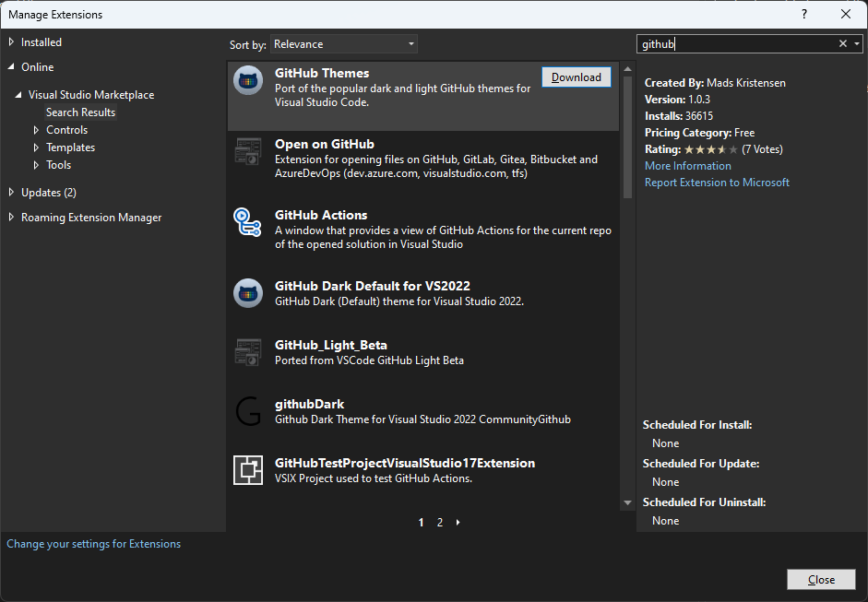The width and height of the screenshot is (868, 602).
Task: Select the GitHub Themes extension icon
Action: click(x=247, y=81)
